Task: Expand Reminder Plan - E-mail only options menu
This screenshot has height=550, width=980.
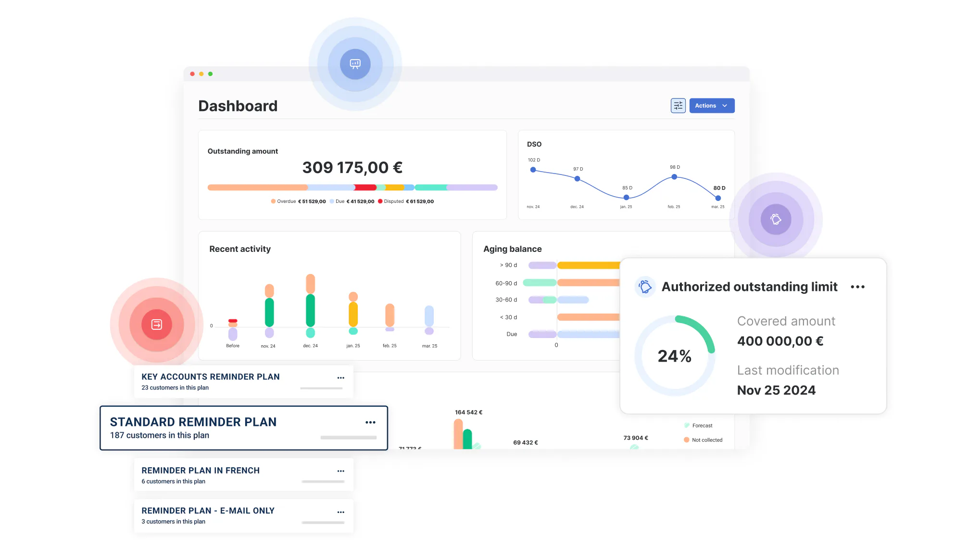Action: (x=341, y=512)
